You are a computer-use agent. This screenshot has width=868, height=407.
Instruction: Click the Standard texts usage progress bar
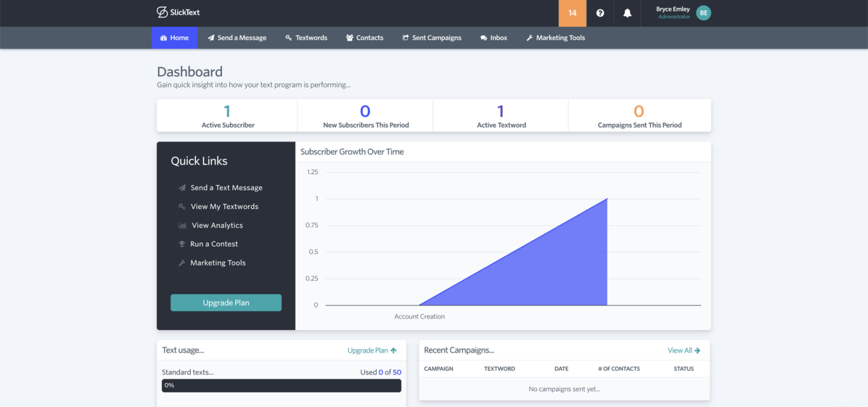[x=281, y=385]
